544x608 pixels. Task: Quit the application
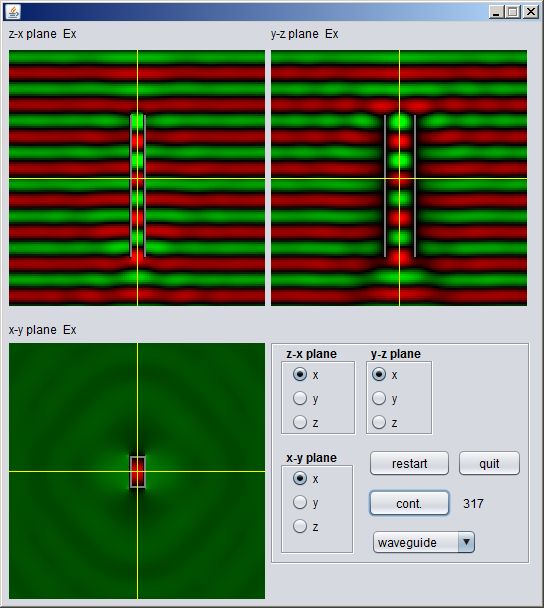489,463
